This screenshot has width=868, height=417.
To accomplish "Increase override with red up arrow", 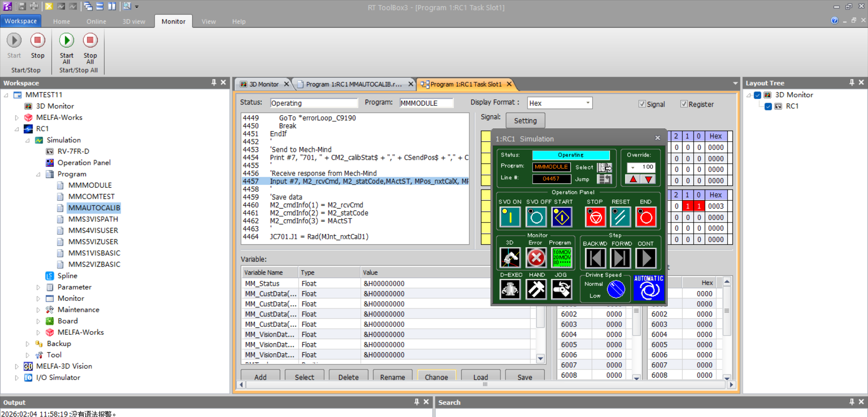I will coord(633,179).
